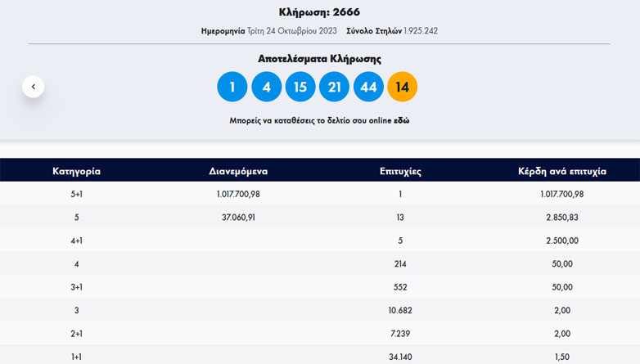Click the orange Joker ball 14
Viewport: 640px width, 364px height.
pos(402,87)
